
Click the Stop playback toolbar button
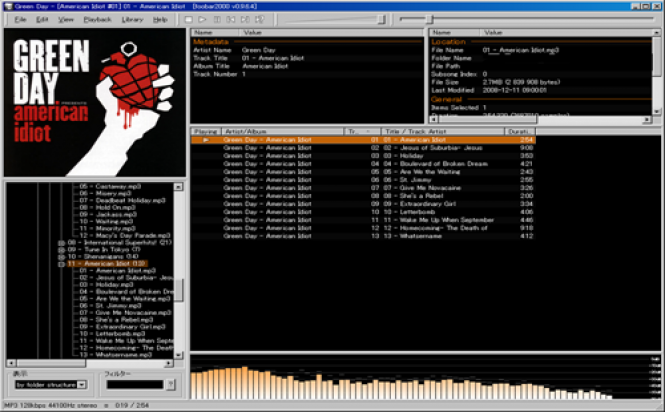tap(189, 20)
